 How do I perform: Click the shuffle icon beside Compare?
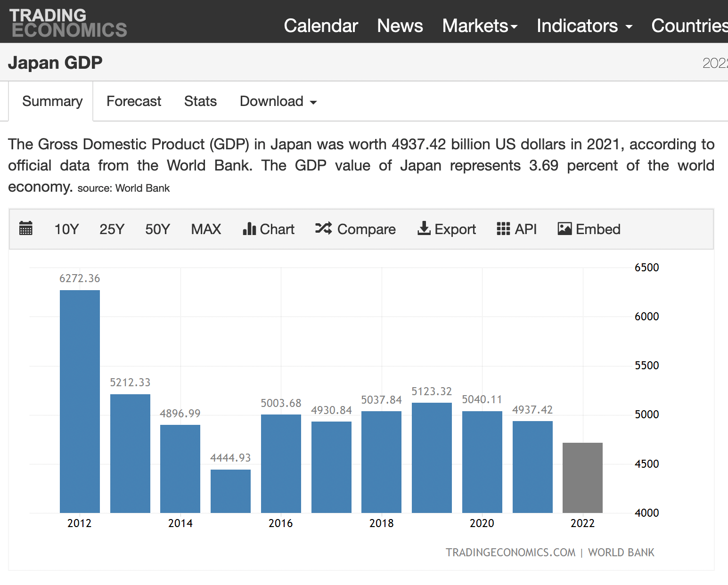(x=324, y=228)
